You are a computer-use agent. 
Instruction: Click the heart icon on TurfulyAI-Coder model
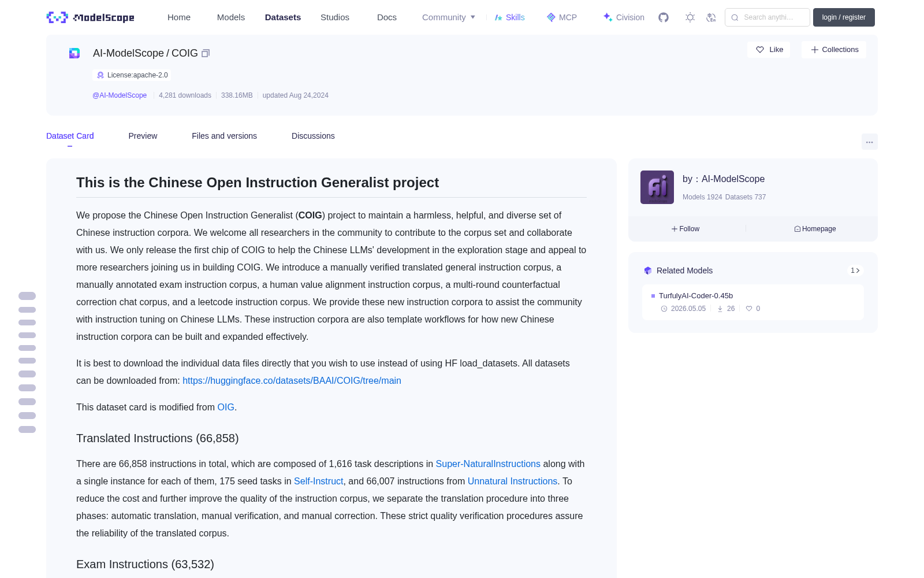tap(749, 309)
